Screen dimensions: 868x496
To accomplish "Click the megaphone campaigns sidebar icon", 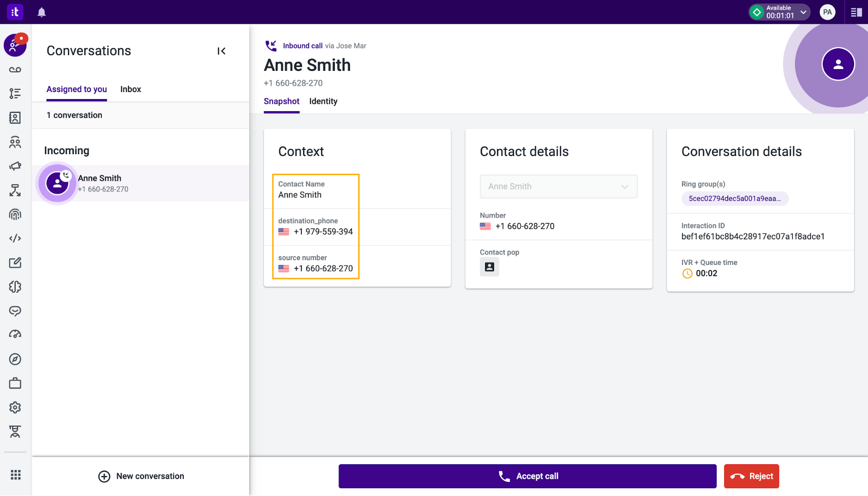I will coord(15,166).
